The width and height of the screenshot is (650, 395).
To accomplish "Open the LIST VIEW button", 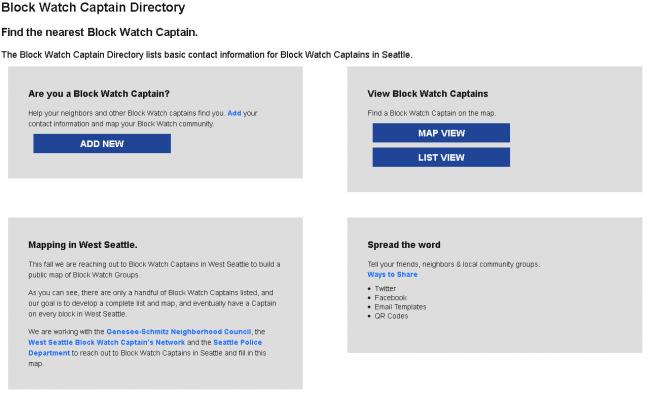I will tap(441, 158).
